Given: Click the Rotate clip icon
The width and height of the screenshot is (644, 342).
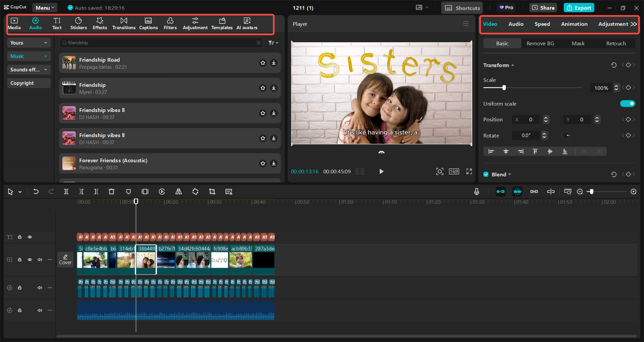Looking at the screenshot, I should point(195,192).
